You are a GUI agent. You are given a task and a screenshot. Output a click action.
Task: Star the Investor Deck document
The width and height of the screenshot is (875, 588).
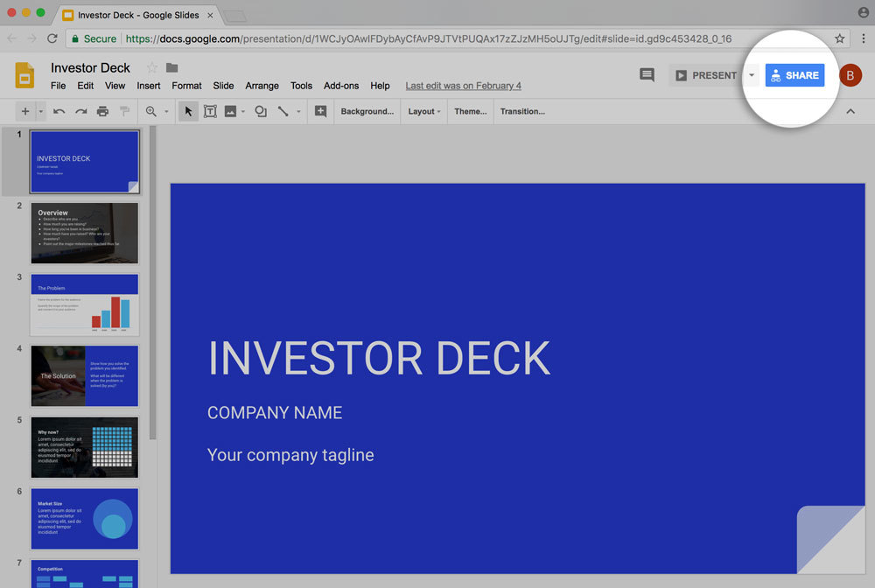point(151,68)
